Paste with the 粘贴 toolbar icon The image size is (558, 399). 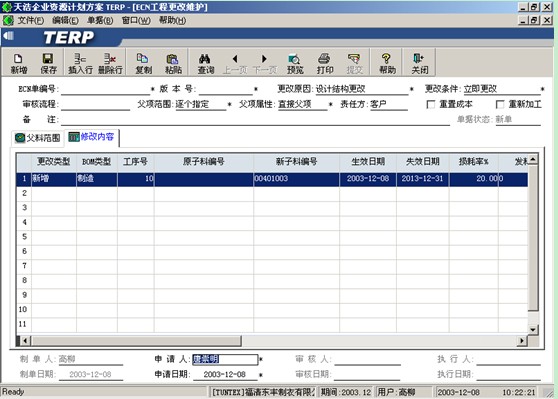click(173, 63)
